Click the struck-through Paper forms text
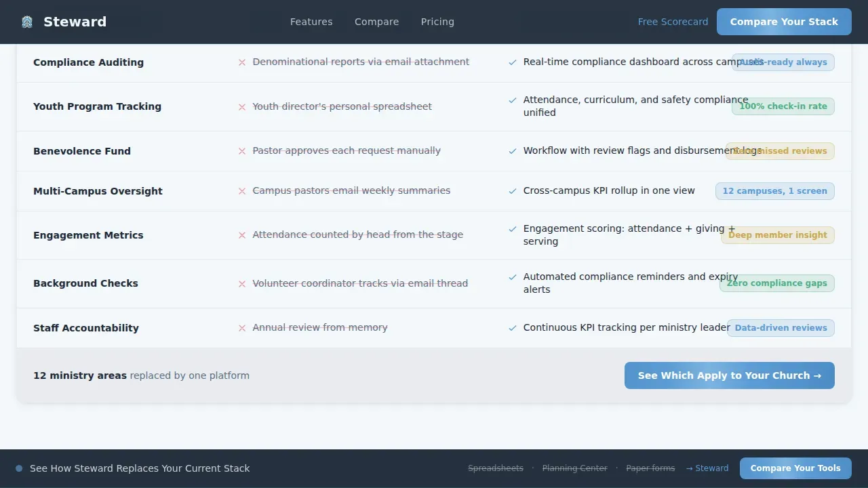This screenshot has width=868, height=488. [650, 468]
